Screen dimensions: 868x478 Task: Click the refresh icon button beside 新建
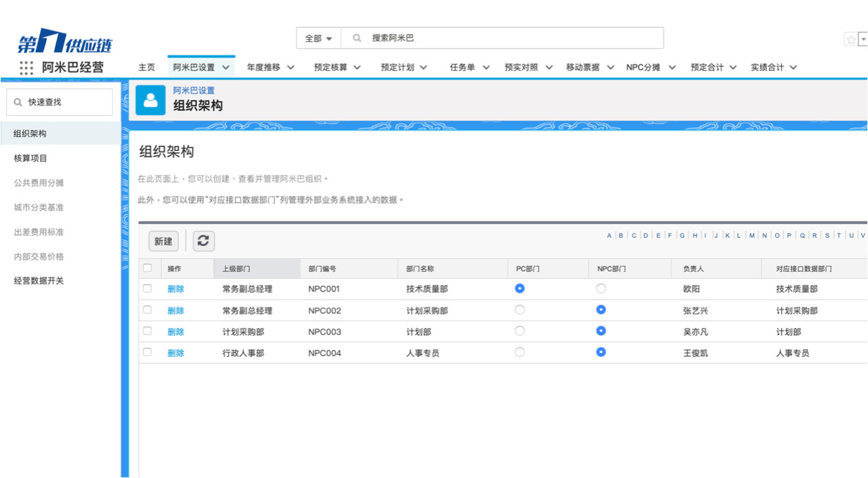(203, 241)
